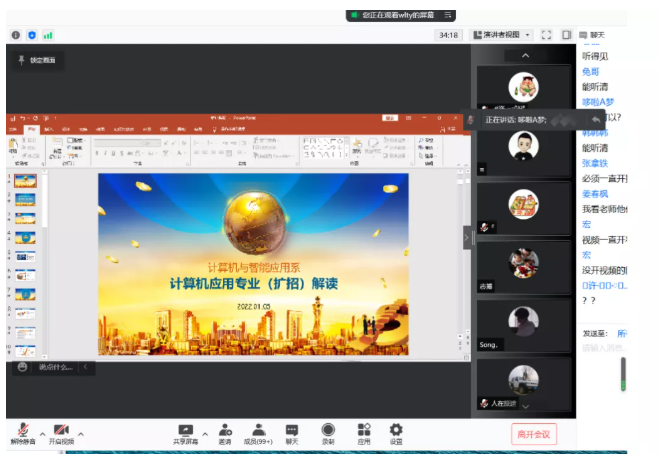The width and height of the screenshot is (659, 467).
Task: Open the members list (成员 99+)
Action: tap(258, 434)
